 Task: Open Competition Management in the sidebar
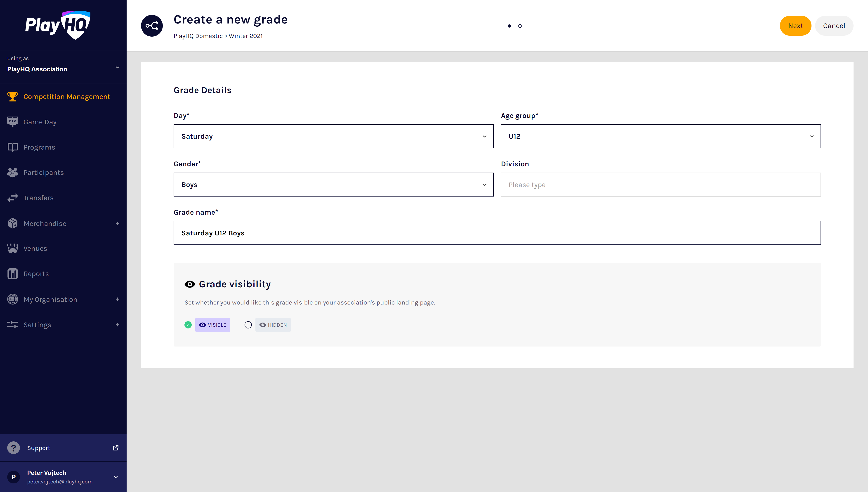pyautogui.click(x=67, y=97)
